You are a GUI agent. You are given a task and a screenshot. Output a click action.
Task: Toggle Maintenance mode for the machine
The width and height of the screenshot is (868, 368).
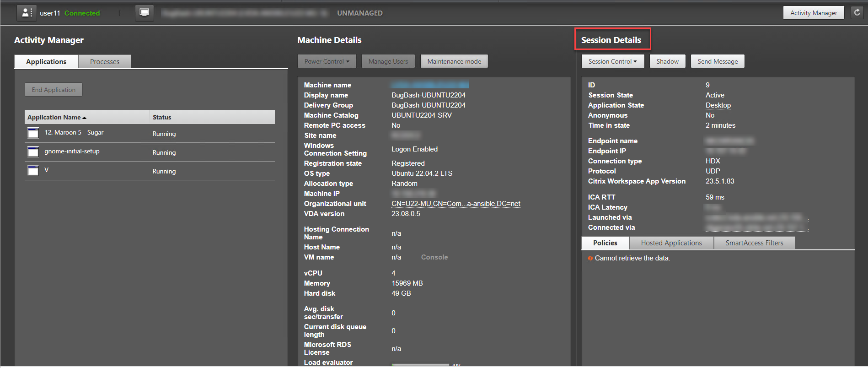[x=454, y=61]
